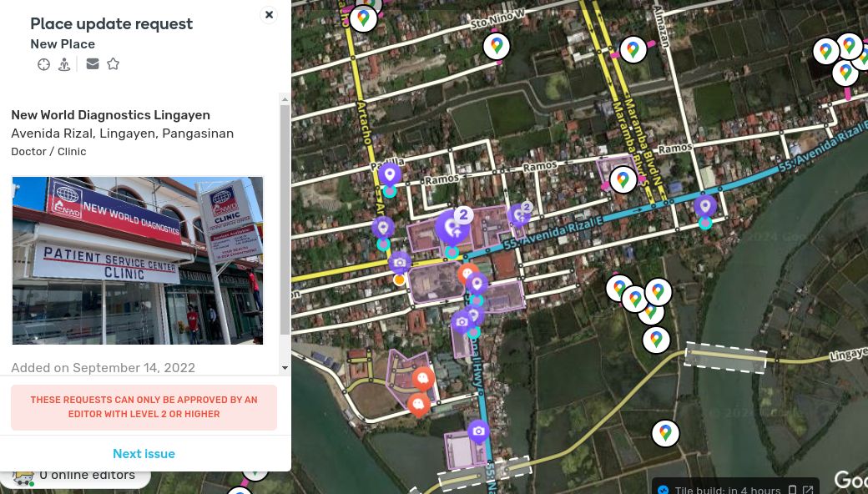Screen dimensions: 868x494
Task: Click the Added on September 14, 2022 text
Action: coord(103,368)
